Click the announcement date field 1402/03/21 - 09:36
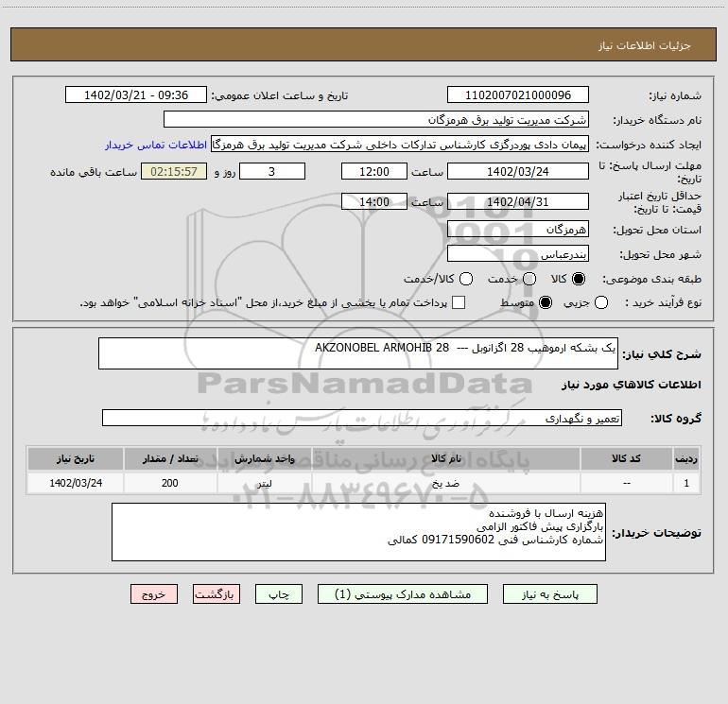 [x=136, y=94]
